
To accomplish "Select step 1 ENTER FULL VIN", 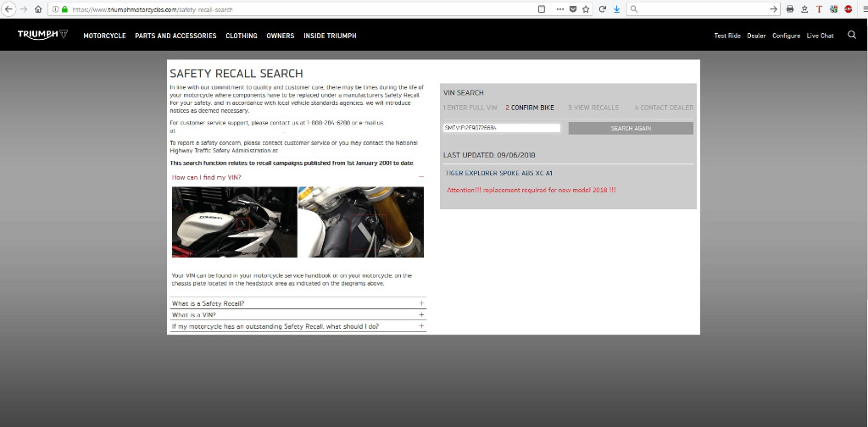I will point(470,108).
